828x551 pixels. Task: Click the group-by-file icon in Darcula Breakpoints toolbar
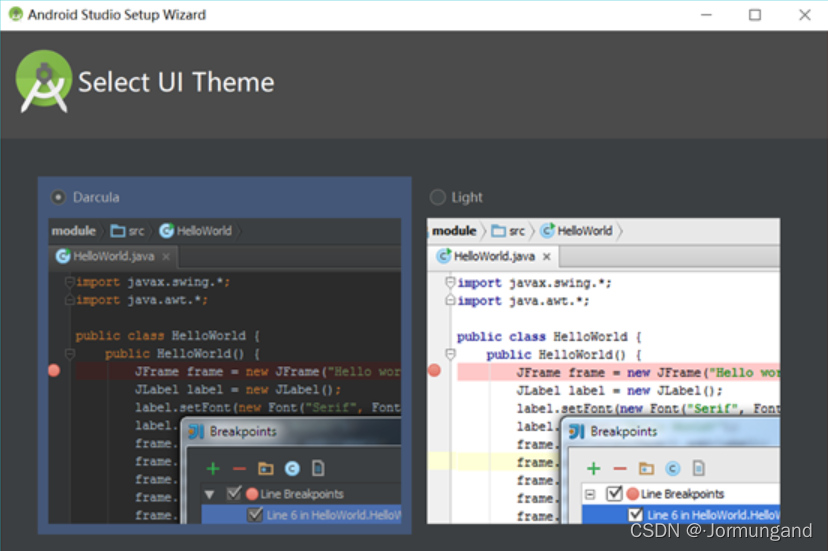pos(318,468)
